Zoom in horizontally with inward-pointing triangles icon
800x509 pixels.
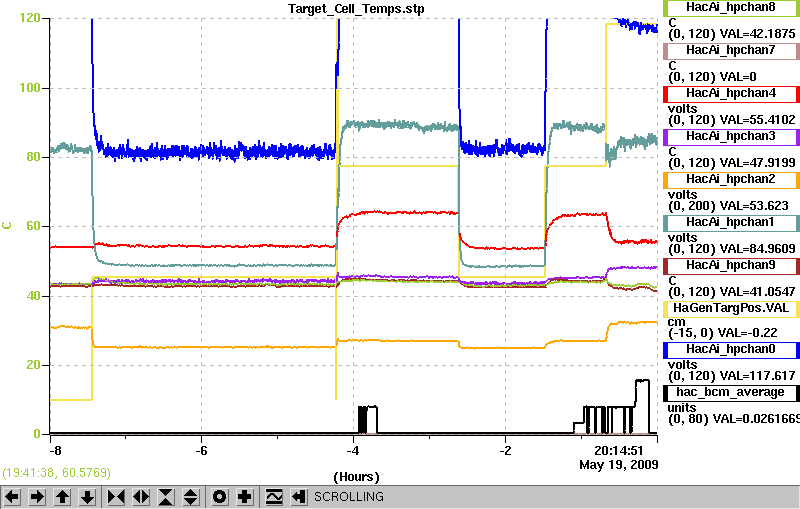[x=116, y=497]
